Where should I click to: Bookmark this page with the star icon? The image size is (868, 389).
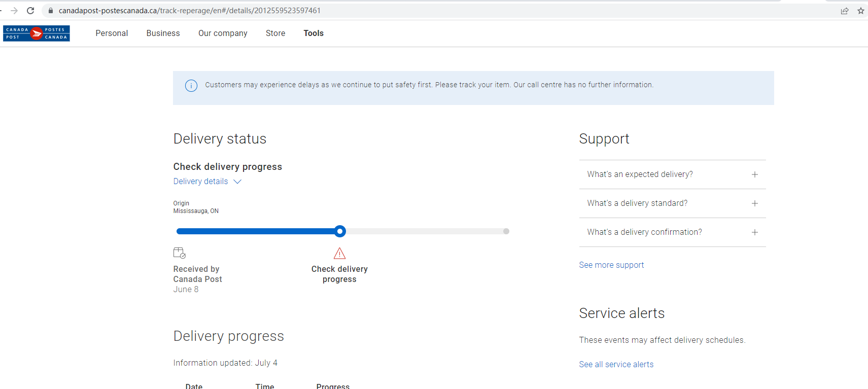tap(860, 11)
